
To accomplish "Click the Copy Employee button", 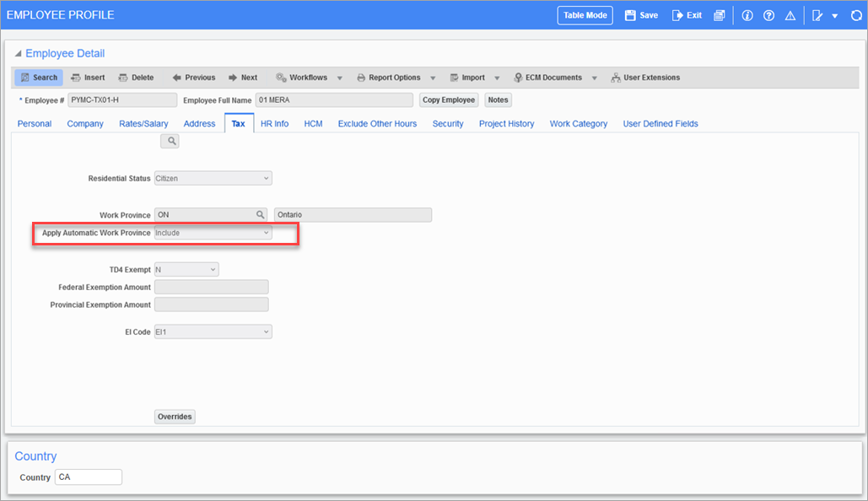I will point(449,100).
